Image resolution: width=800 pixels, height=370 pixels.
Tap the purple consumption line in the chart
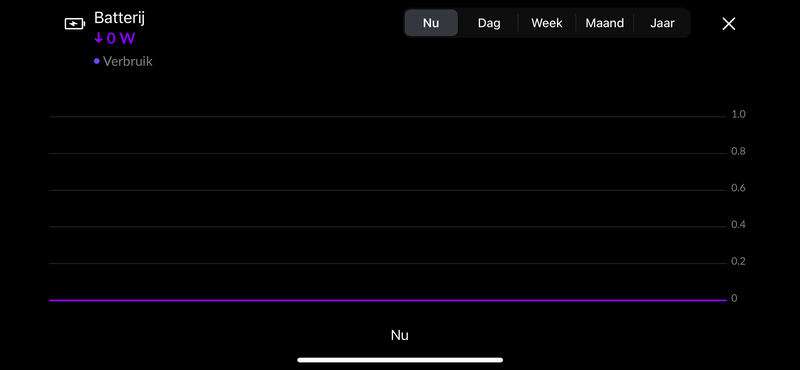point(388,300)
